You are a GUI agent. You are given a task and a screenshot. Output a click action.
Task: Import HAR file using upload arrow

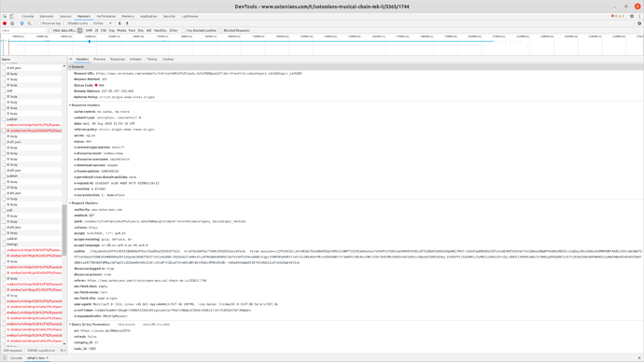click(119, 23)
